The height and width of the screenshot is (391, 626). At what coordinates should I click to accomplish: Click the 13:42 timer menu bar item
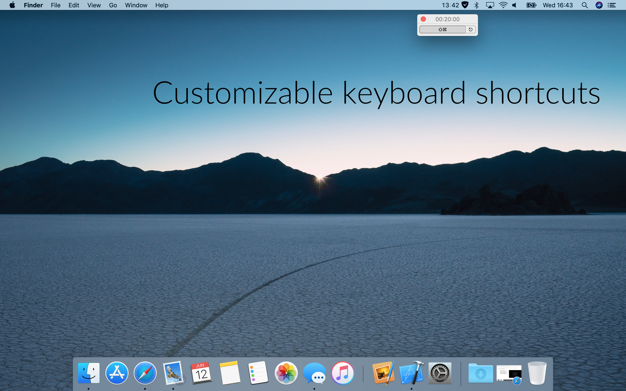coord(450,5)
